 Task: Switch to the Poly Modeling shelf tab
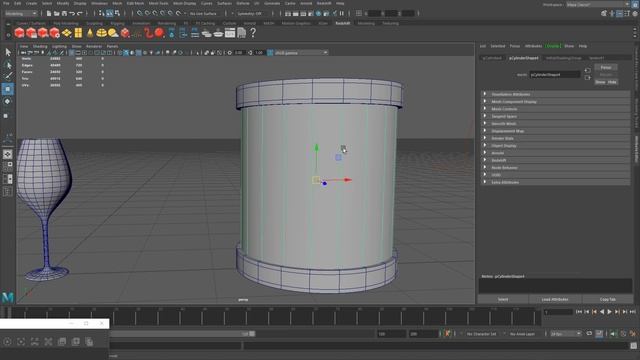[x=65, y=23]
